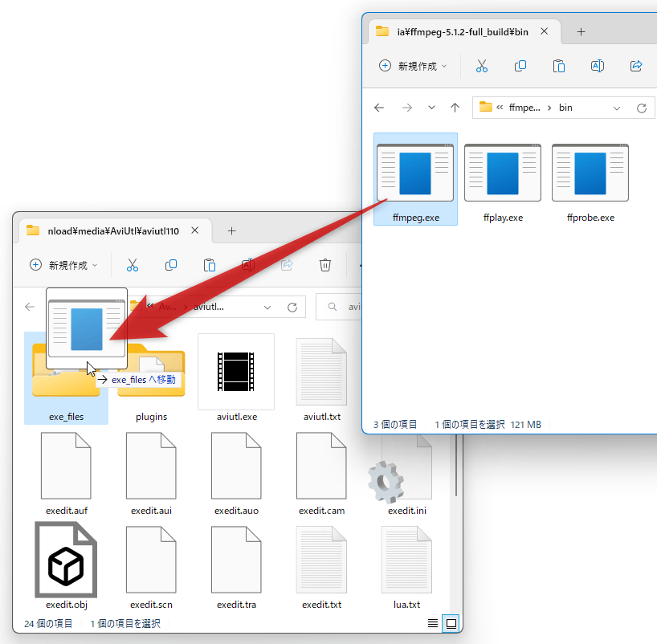Image resolution: width=657 pixels, height=644 pixels.
Task: Click aviutl110 window vertical scrollbar
Action: (x=456, y=465)
